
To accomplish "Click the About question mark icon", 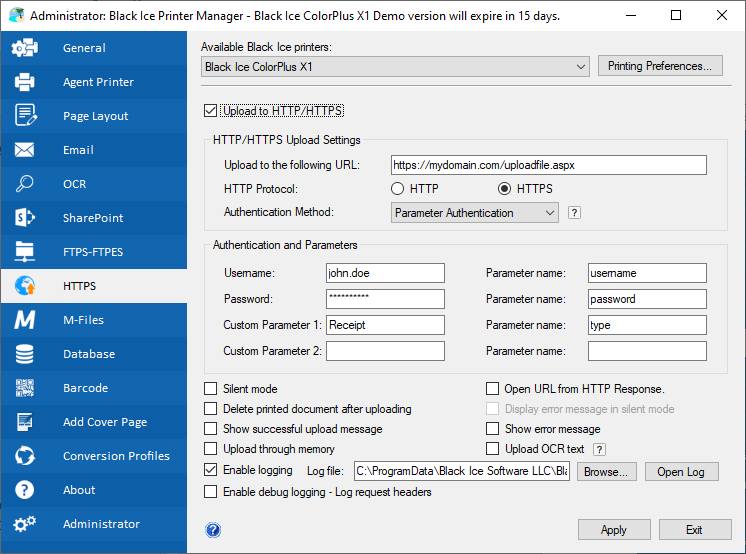I will 24,490.
